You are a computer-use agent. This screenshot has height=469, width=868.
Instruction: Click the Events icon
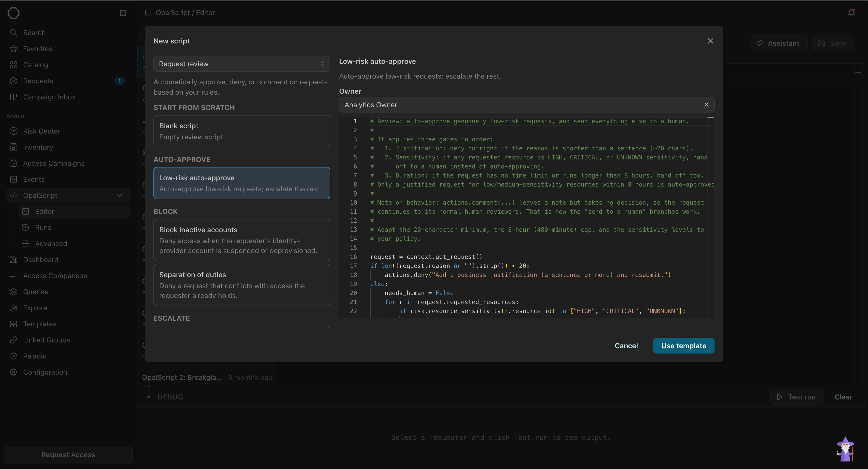14,179
